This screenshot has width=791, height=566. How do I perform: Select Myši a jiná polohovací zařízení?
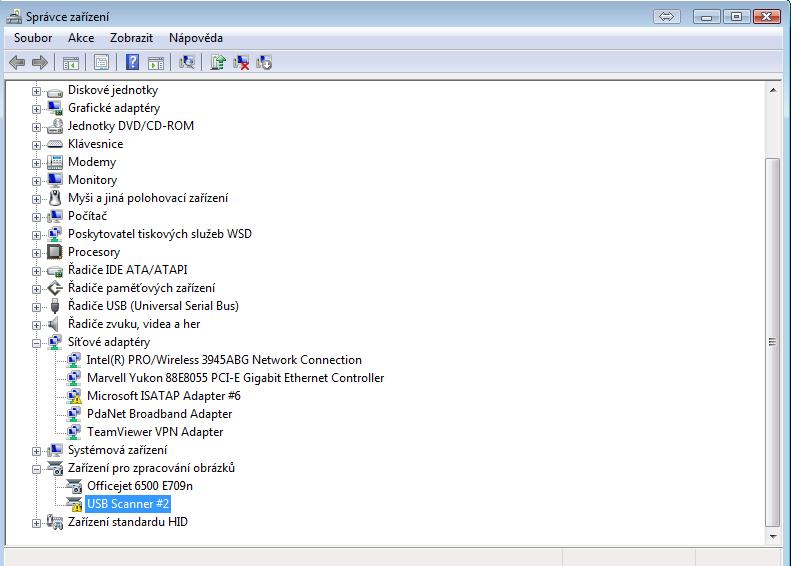[x=148, y=198]
